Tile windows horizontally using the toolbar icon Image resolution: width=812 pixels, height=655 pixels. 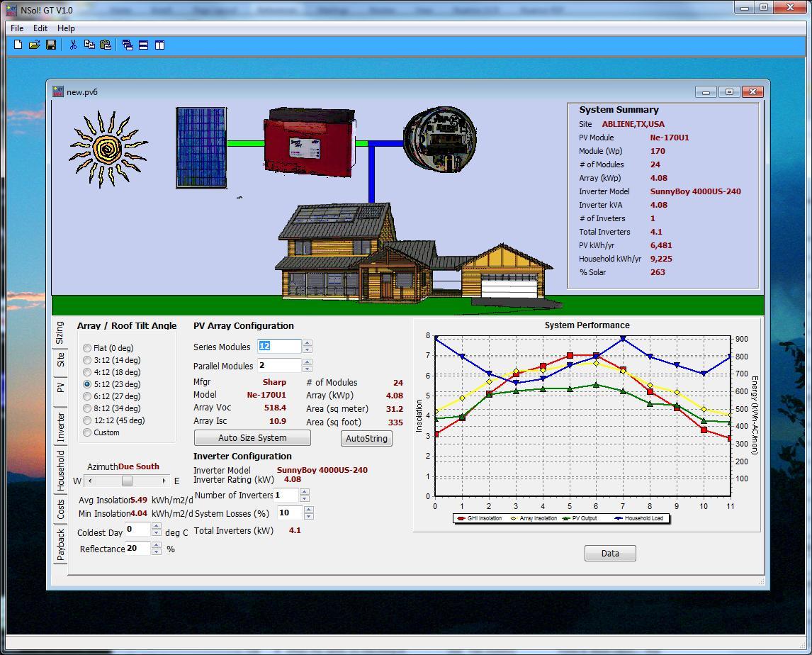click(143, 45)
